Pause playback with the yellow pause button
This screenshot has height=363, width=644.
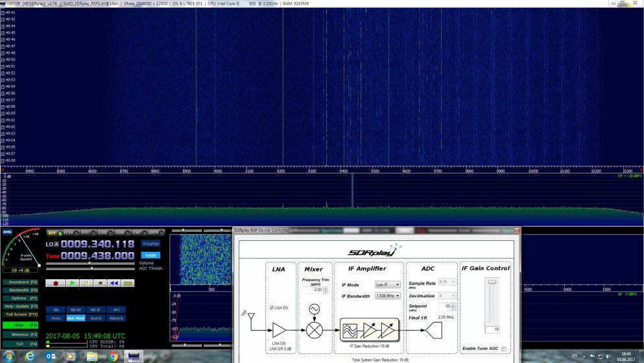coord(86,283)
